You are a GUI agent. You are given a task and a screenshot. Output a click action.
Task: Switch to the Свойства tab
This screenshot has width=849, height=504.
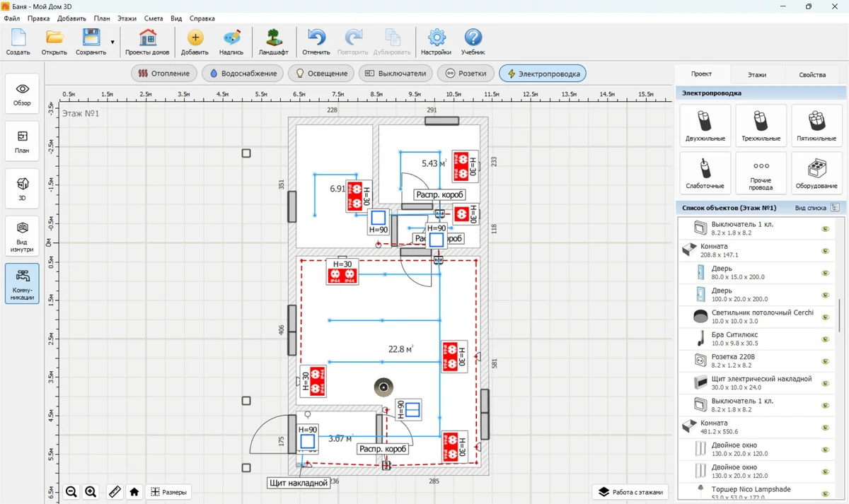click(812, 74)
